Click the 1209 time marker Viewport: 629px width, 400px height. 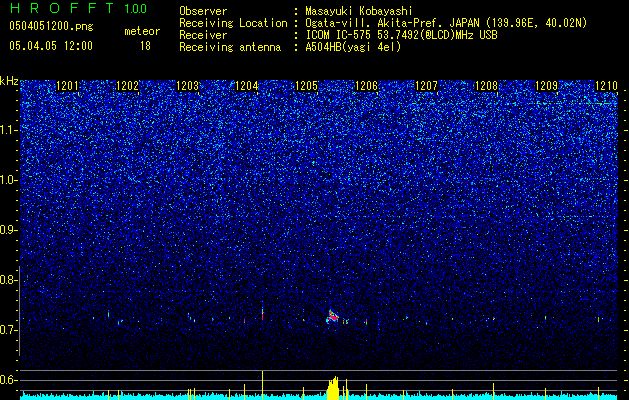tap(546, 86)
